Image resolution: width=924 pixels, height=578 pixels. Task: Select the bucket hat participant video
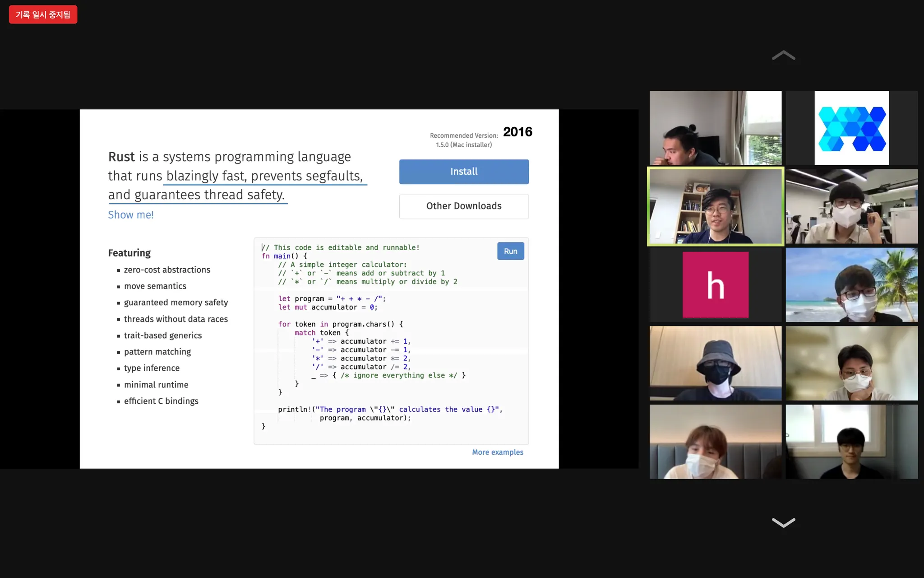click(x=715, y=364)
